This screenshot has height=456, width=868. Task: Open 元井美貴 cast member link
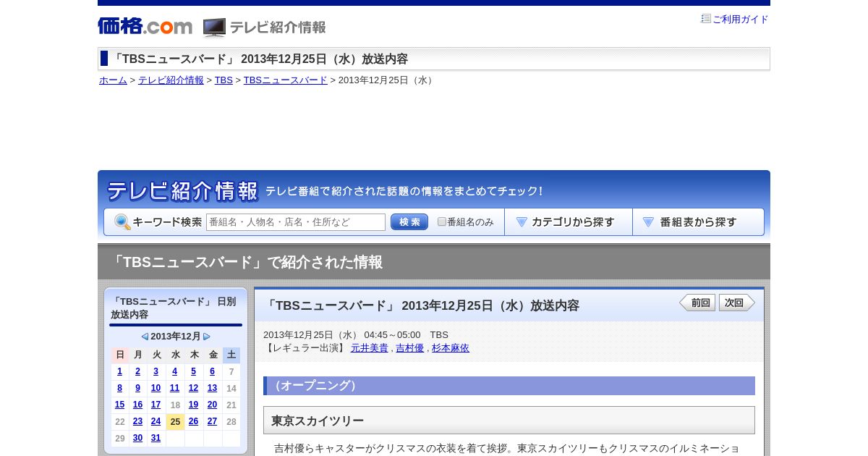(370, 348)
